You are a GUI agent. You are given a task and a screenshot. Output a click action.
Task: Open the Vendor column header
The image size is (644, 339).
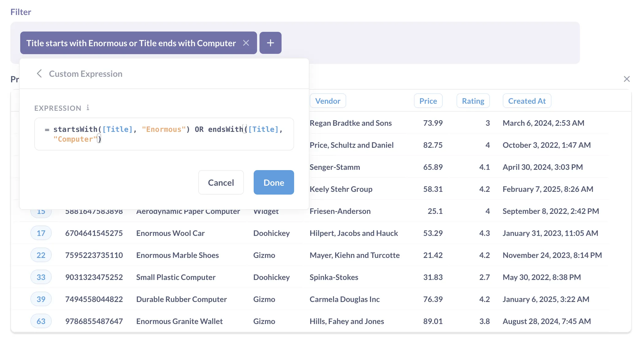(x=328, y=101)
